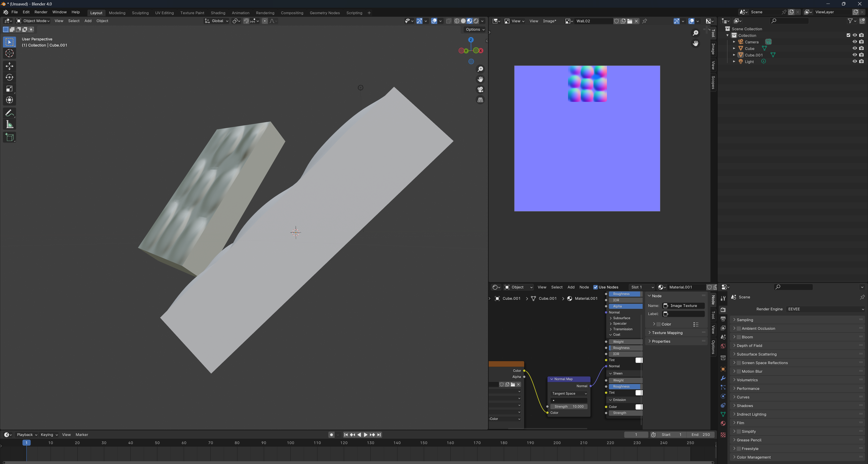Select the Measure ruler tool
This screenshot has height=464, width=868.
point(9,125)
